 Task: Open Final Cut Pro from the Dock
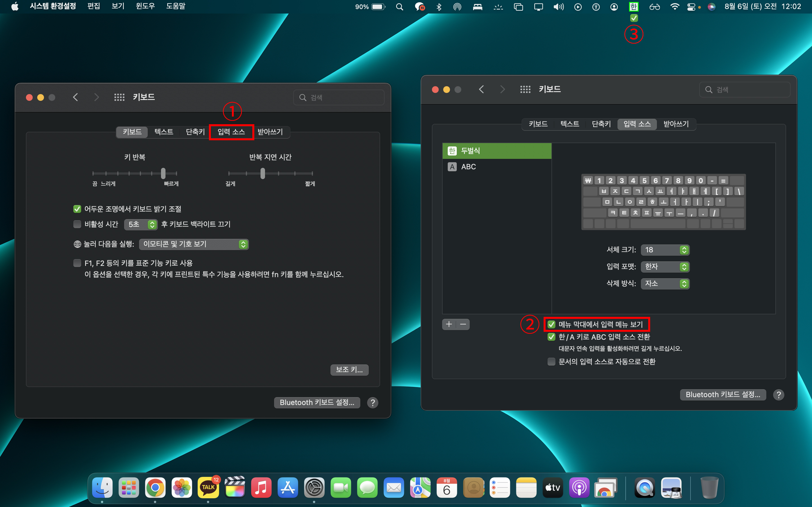point(235,487)
